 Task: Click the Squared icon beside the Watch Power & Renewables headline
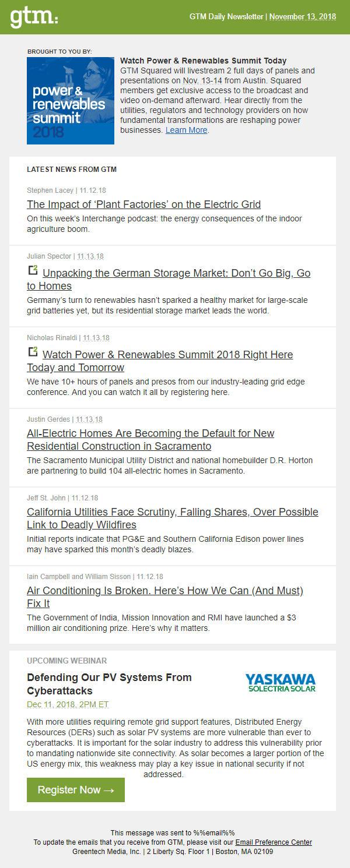click(33, 352)
